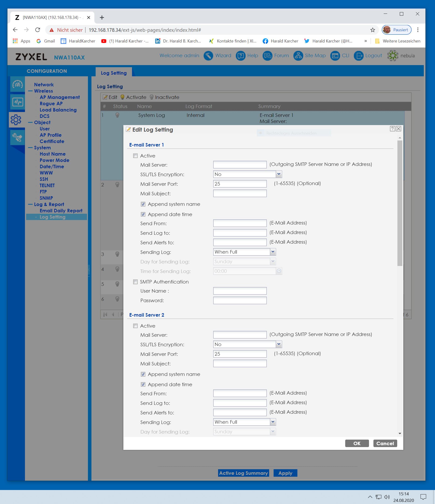435x504 pixels.
Task: Open the Maintenance tools sidebar icon
Action: pyautogui.click(x=17, y=137)
